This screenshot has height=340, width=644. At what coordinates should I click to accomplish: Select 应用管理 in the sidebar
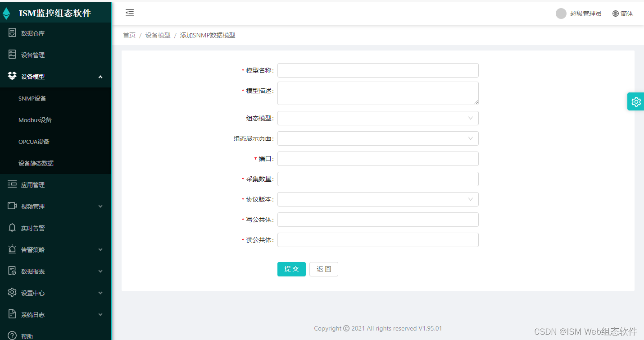(x=55, y=185)
